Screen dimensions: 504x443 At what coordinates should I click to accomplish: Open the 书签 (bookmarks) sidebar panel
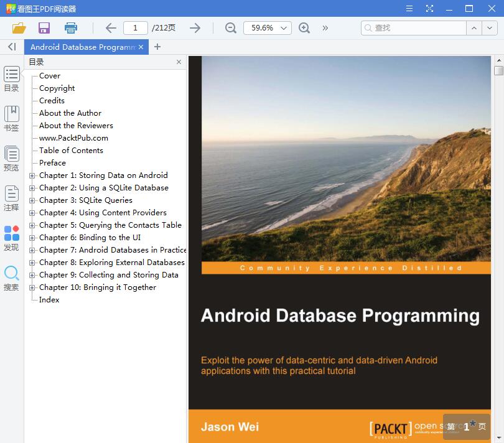pyautogui.click(x=12, y=119)
